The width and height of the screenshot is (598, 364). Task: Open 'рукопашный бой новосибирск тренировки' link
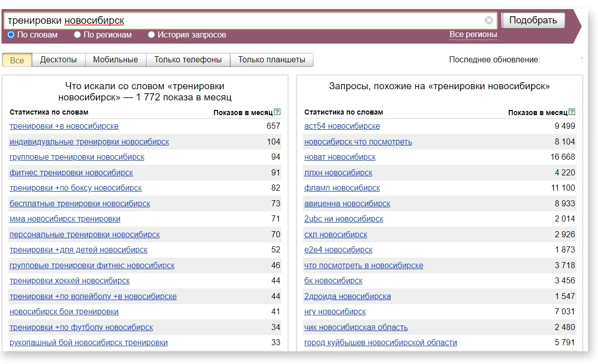pyautogui.click(x=88, y=343)
